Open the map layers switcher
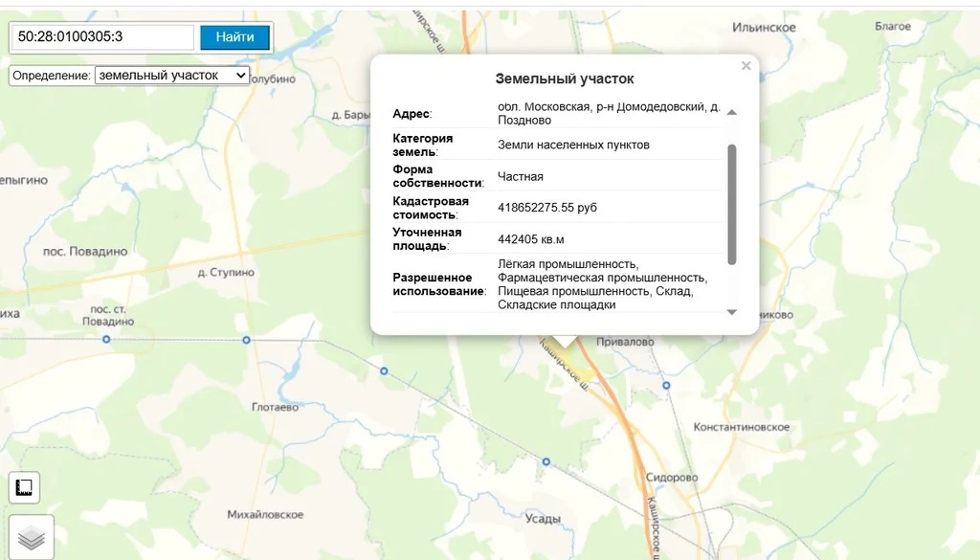This screenshot has width=980, height=560. pos(32,538)
